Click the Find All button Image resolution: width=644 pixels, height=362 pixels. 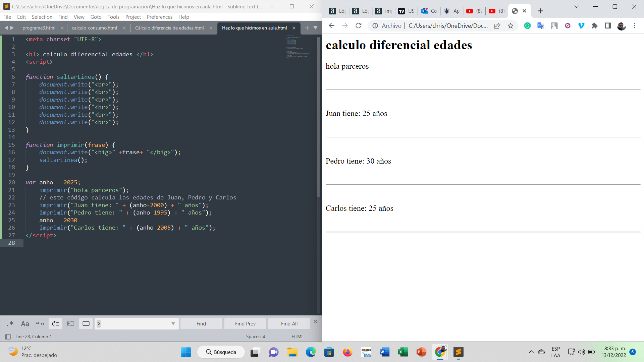[x=289, y=323]
